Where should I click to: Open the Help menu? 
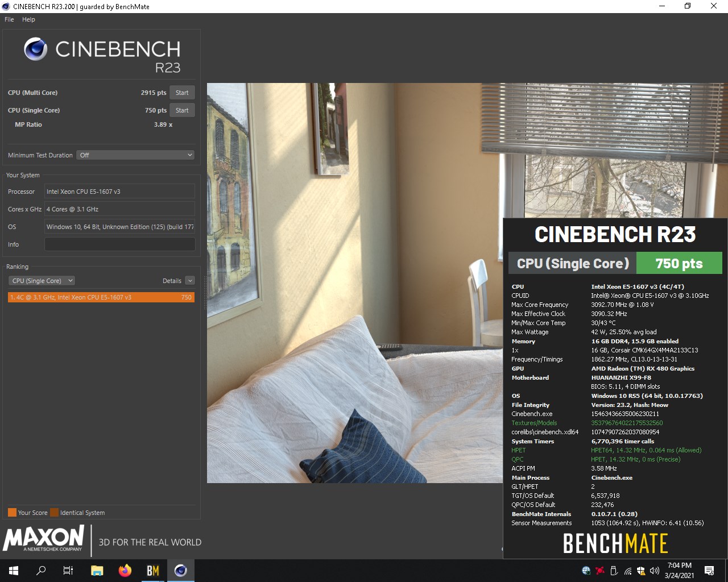[x=28, y=19]
